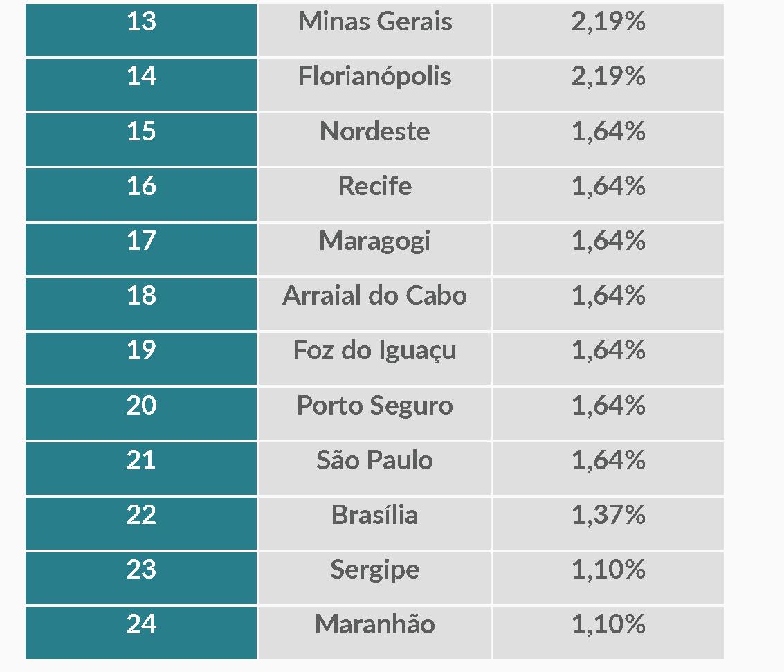
Task: Click Minas Gerais 2,19% percentage value
Action: (608, 21)
